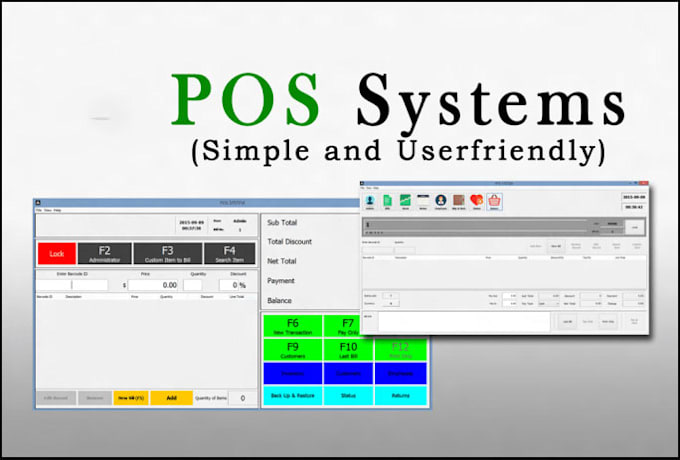Open the employee avatar toolbar icon
The height and width of the screenshot is (460, 680).
(441, 202)
